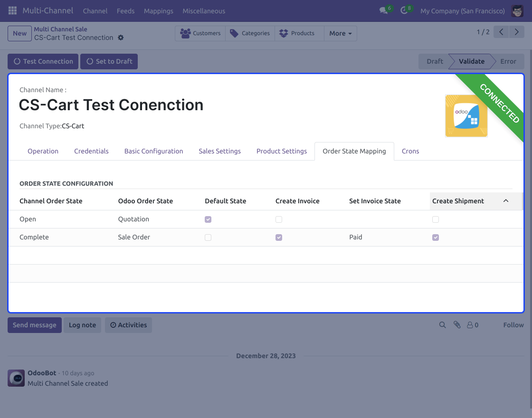532x418 pixels.
Task: Switch to the Crons tab
Action: click(410, 152)
